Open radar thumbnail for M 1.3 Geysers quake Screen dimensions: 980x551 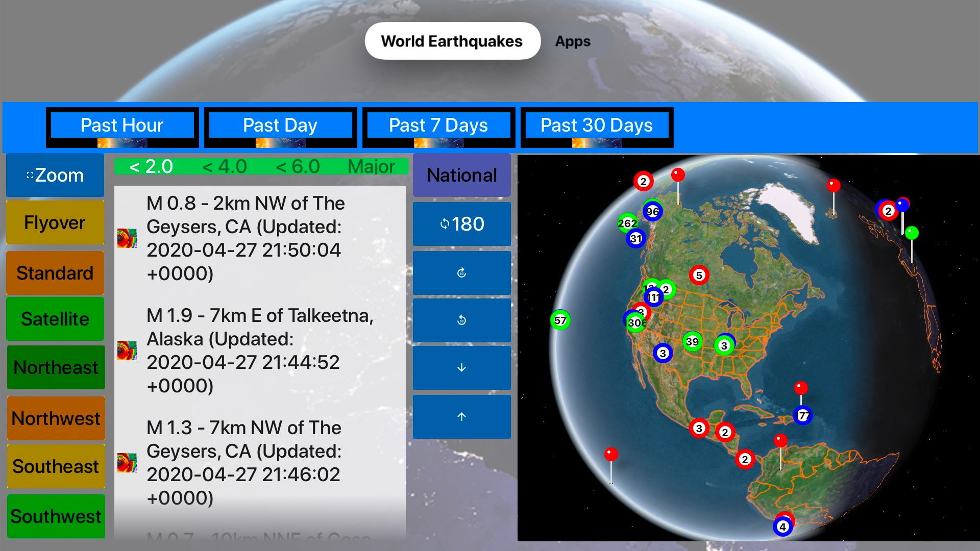pyautogui.click(x=127, y=463)
